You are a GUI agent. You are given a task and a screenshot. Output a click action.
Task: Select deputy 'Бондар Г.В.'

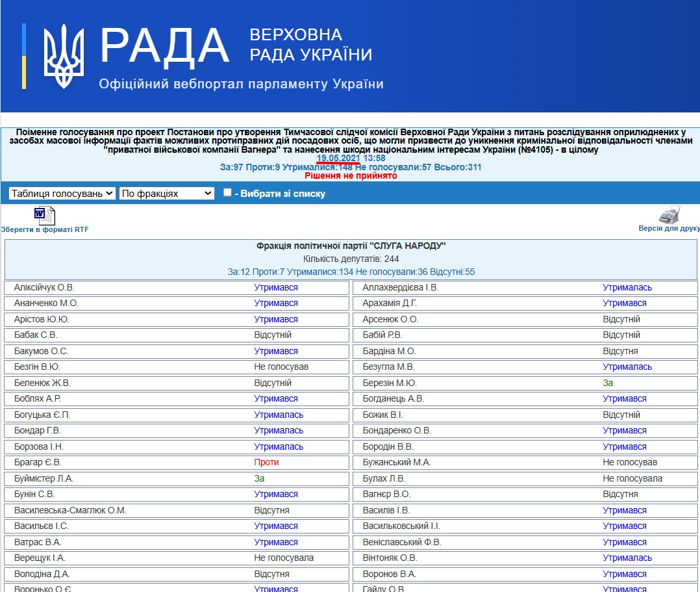(x=38, y=430)
